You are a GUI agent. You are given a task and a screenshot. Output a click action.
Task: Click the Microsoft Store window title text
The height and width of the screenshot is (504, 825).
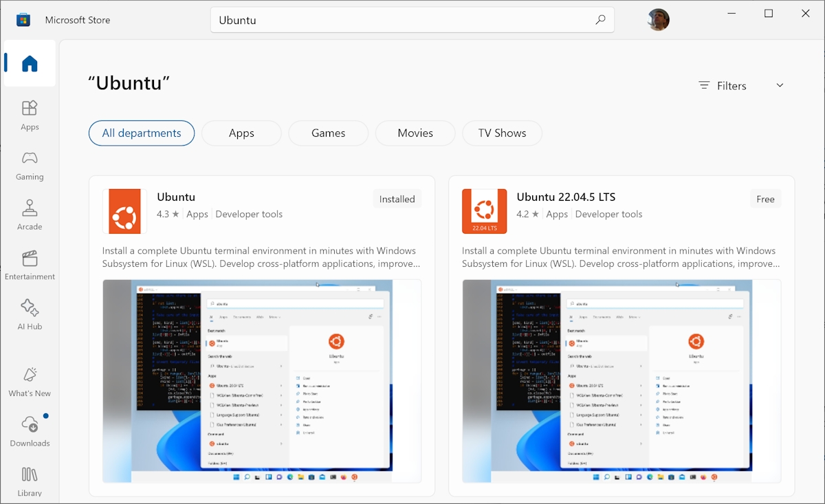coord(78,20)
